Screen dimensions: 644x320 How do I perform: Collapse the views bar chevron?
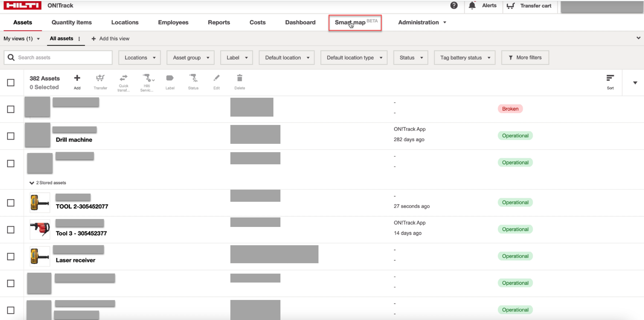click(638, 38)
